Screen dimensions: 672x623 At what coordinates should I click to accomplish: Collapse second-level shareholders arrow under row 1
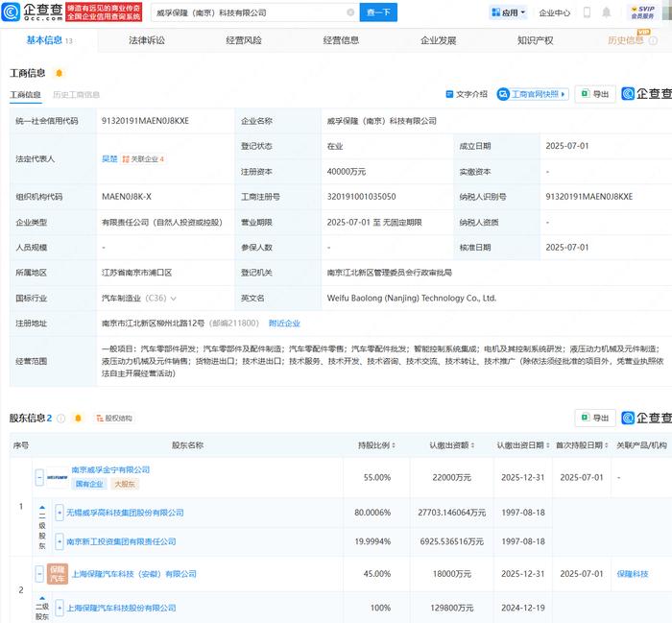42,508
